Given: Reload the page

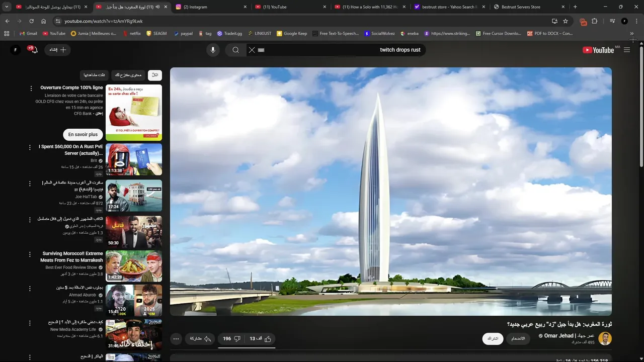Looking at the screenshot, I should 31,21.
